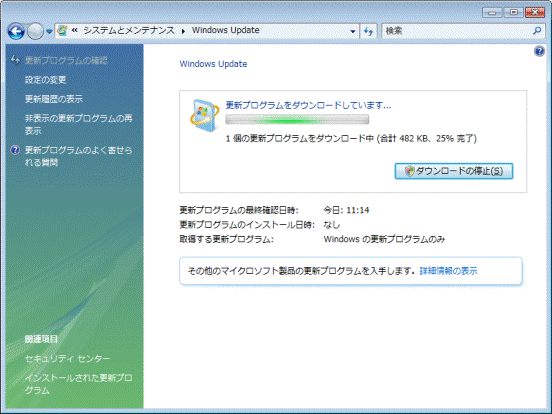Select Windows Update breadcrumb in address bar

226,30
